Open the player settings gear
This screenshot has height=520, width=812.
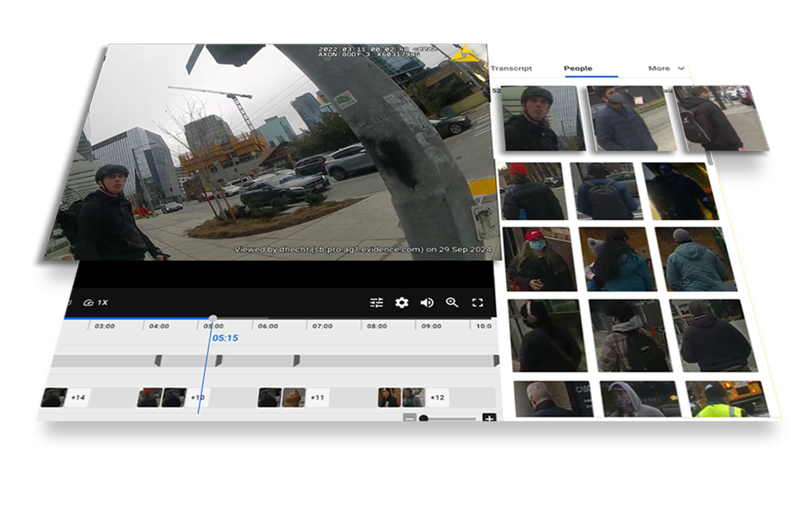[402, 303]
